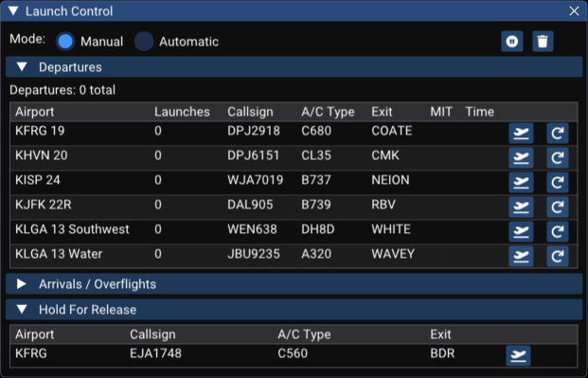The height and width of the screenshot is (378, 588).
Task: Expand the Arrivals / Overflights section
Action: pos(22,284)
